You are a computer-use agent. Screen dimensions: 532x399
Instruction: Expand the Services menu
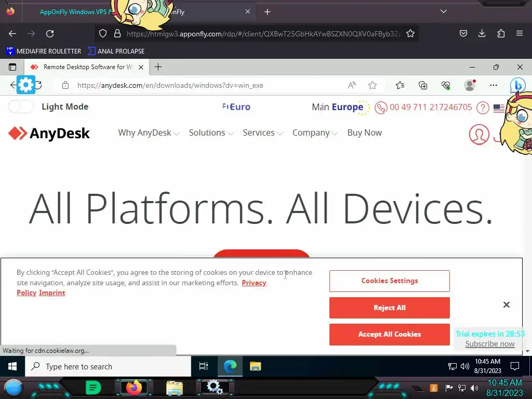(262, 133)
